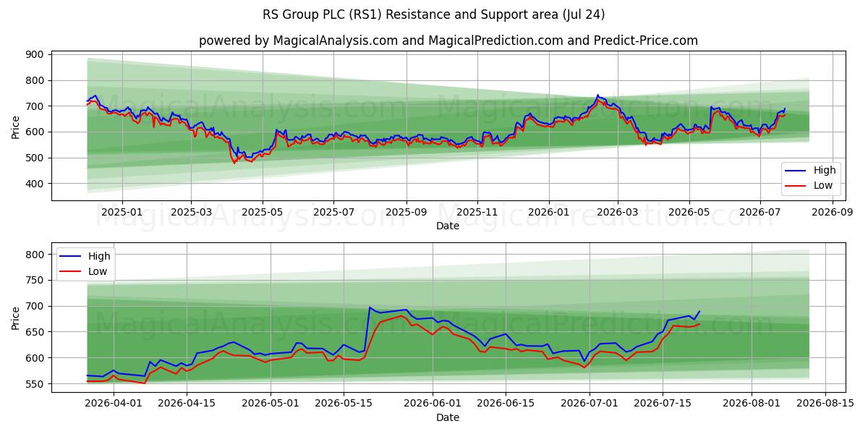Click the '2025-11' tick label on top chart
Image resolution: width=868 pixels, height=434 pixels.
[477, 213]
